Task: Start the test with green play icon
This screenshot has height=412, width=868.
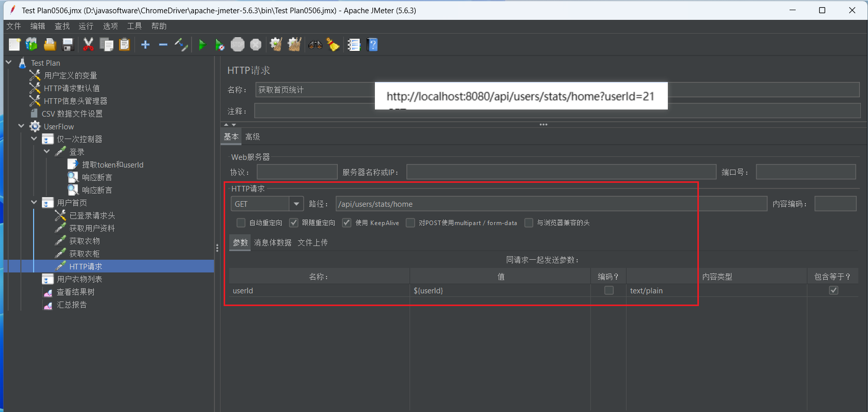Action: tap(202, 45)
